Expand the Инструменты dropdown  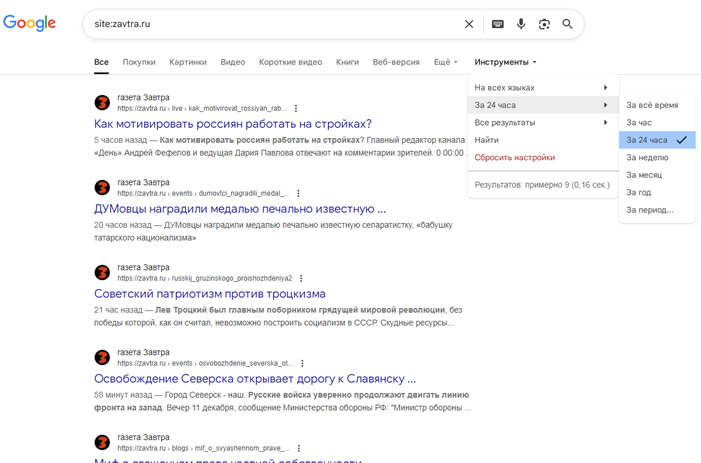505,62
